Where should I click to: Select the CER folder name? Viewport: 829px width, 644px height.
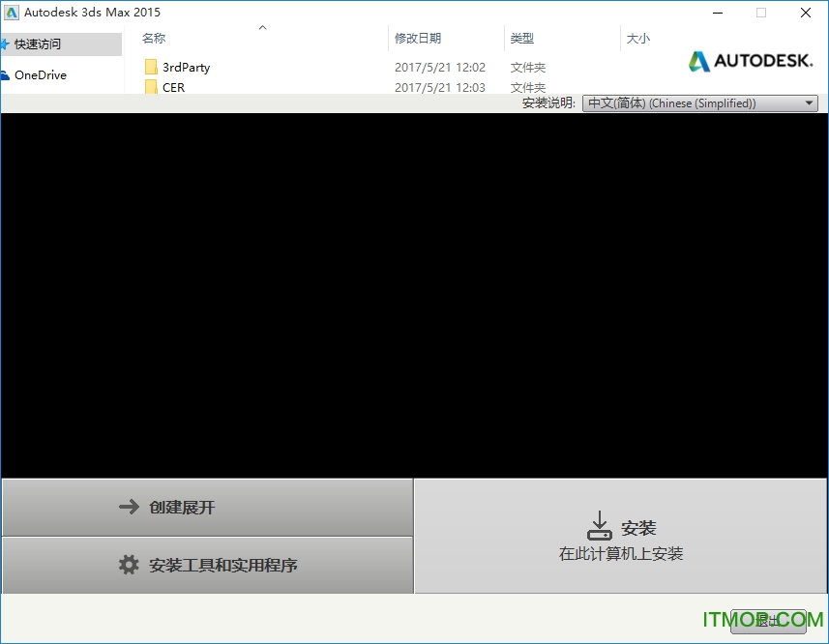tap(173, 88)
